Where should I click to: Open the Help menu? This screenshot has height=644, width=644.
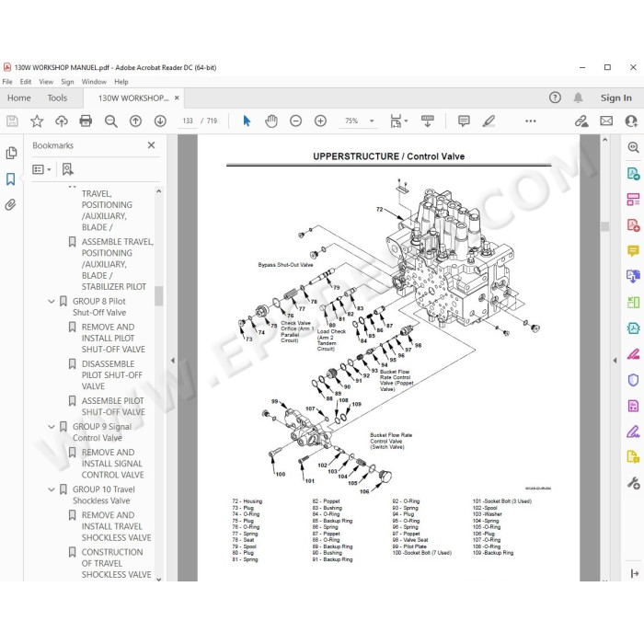(121, 82)
